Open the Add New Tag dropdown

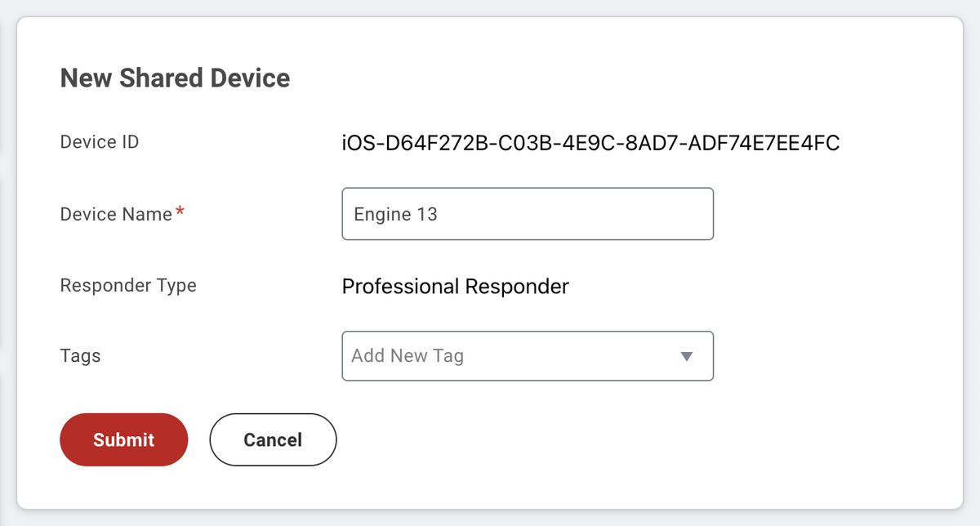pos(528,355)
